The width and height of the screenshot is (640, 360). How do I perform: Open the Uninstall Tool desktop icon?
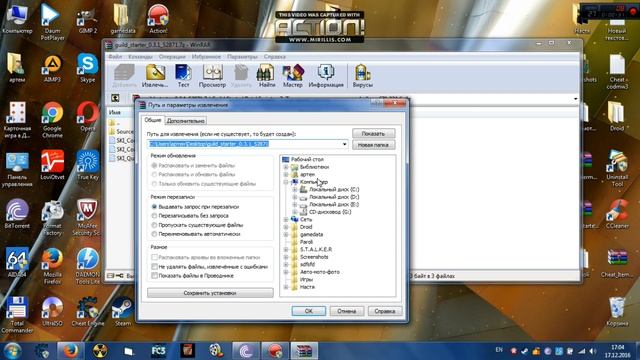617,168
